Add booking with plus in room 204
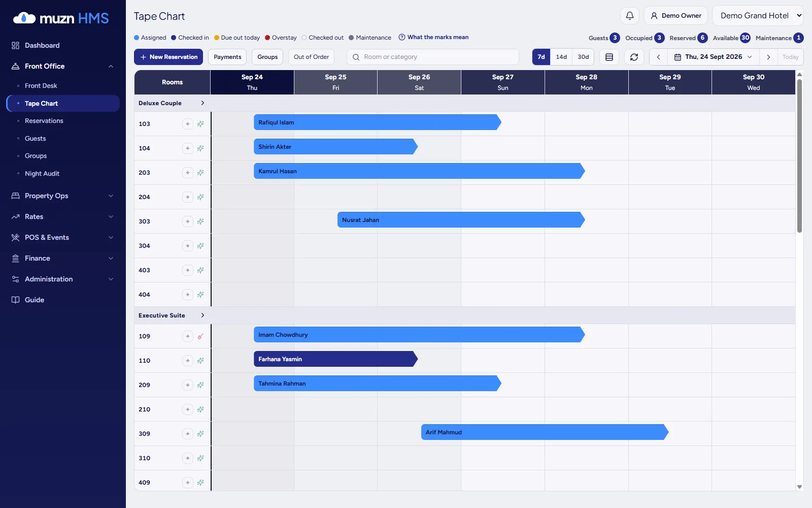The height and width of the screenshot is (508, 812). pyautogui.click(x=188, y=197)
